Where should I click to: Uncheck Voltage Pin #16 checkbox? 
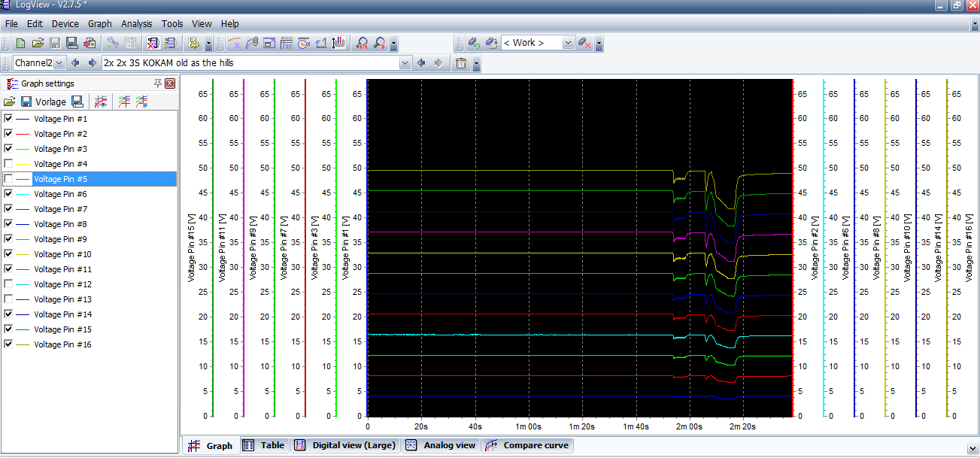pyautogui.click(x=8, y=344)
